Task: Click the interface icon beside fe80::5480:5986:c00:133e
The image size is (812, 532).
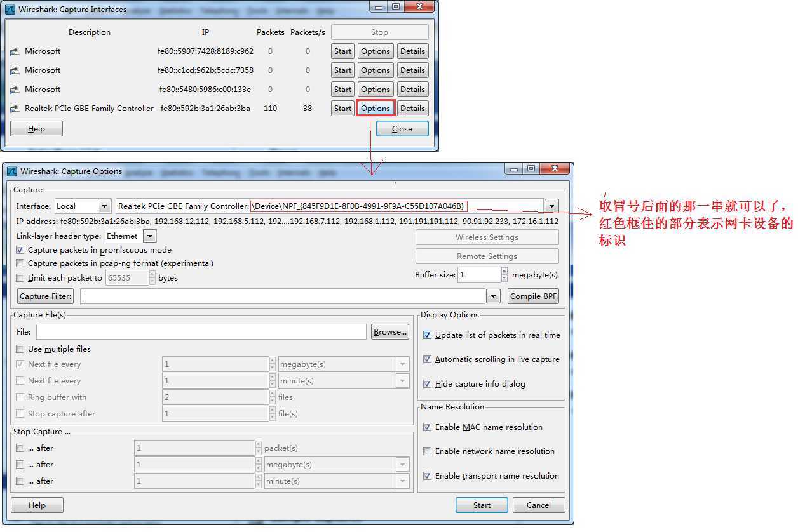Action: (x=15, y=90)
